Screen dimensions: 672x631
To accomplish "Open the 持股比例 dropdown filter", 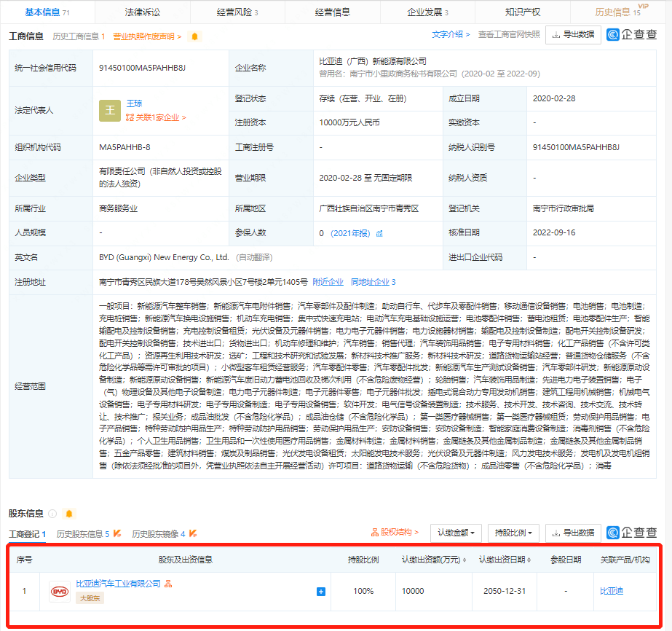I will pyautogui.click(x=513, y=533).
